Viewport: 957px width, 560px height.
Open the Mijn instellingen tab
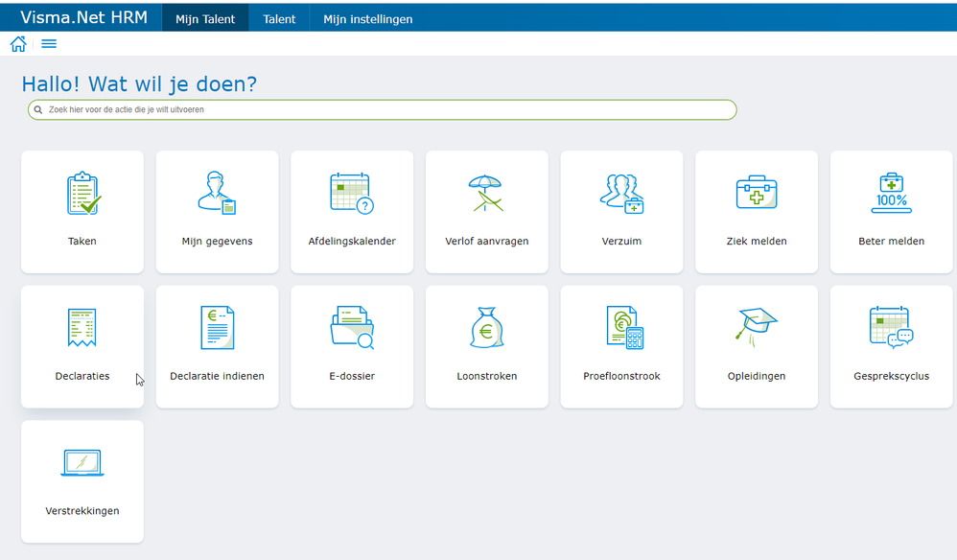tap(367, 19)
